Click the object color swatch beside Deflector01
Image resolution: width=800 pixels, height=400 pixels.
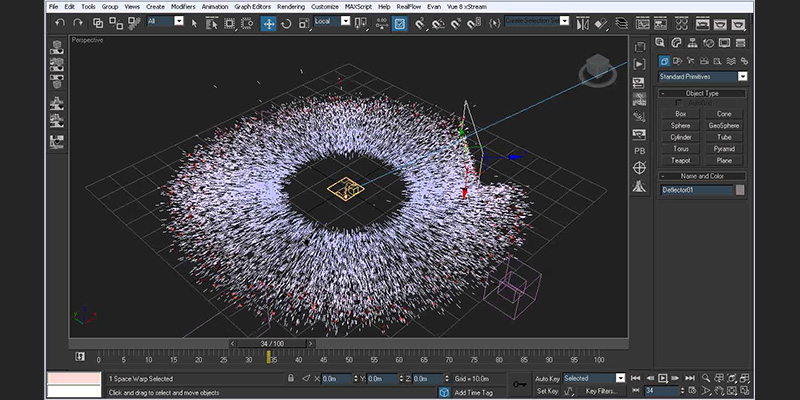coord(740,190)
